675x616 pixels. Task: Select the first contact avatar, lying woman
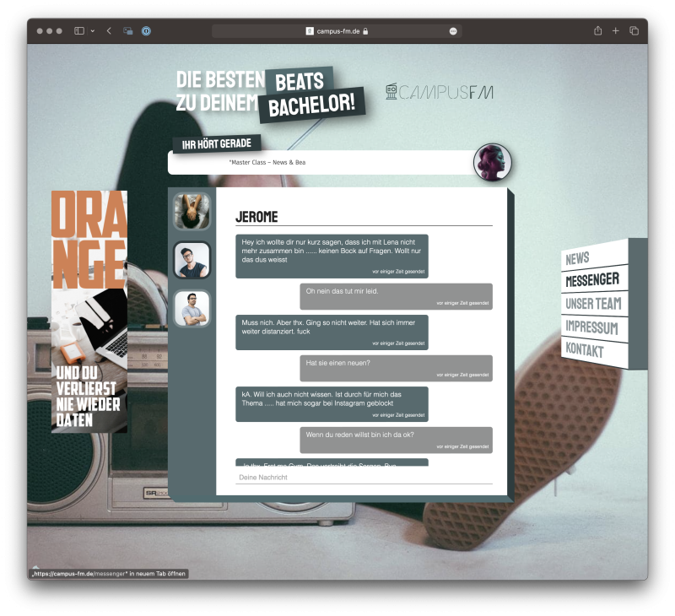[192, 211]
